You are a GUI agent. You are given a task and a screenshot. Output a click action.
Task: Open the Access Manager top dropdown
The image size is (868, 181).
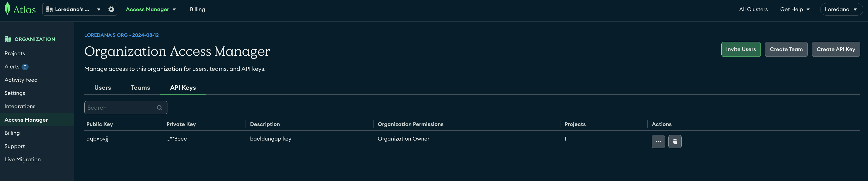click(151, 9)
